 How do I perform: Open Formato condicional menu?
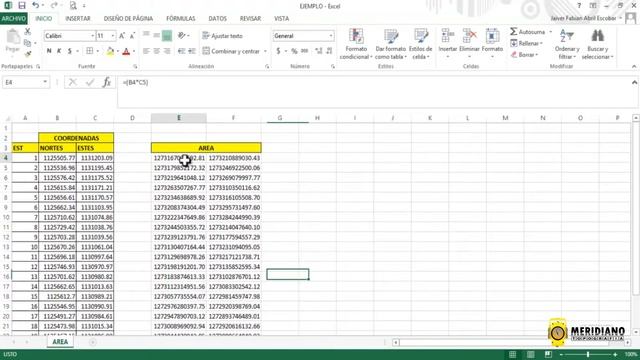[356, 44]
